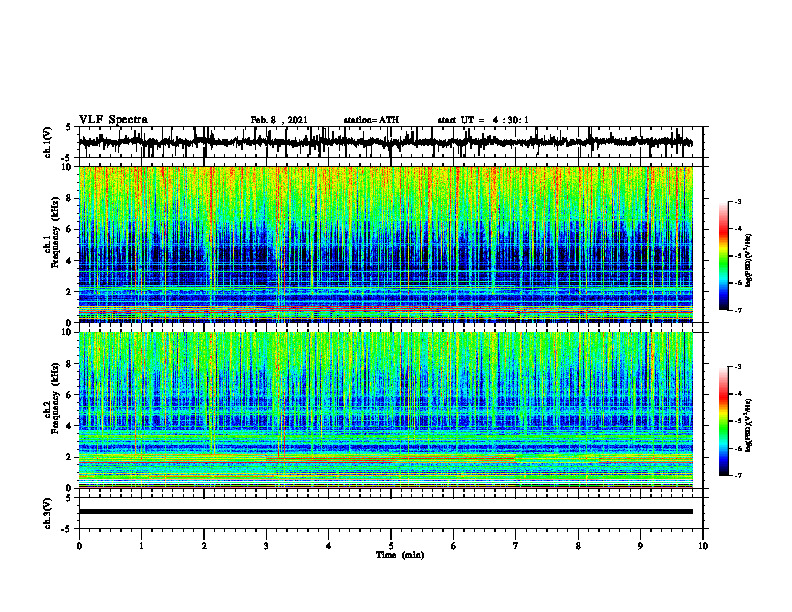Screen dimensions: 792x612
Task: Click the ch.1 PSD color scale bar
Action: point(724,256)
